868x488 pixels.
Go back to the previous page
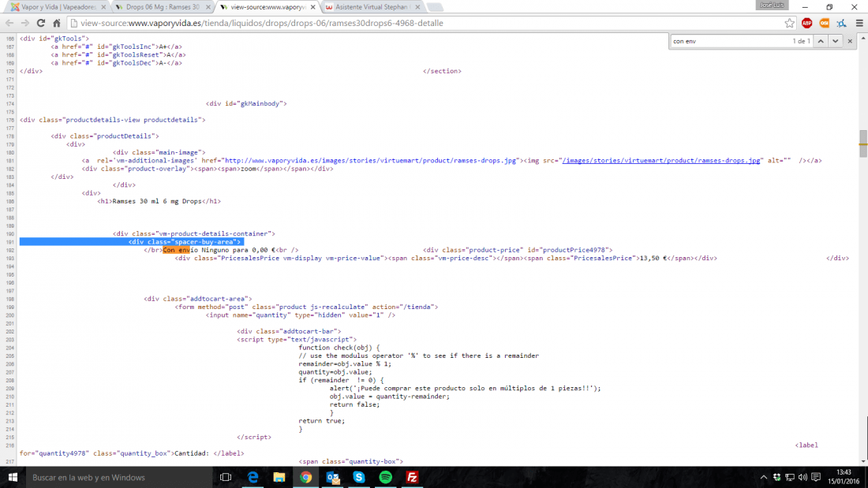(x=9, y=23)
